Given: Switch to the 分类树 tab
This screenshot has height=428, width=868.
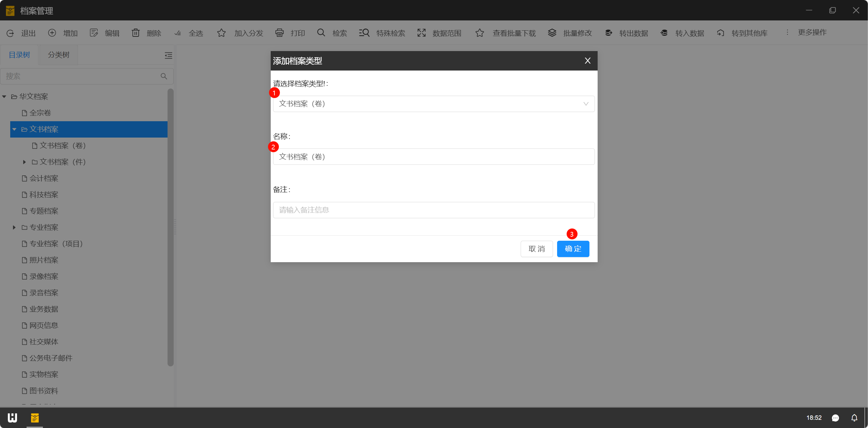Looking at the screenshot, I should 59,55.
